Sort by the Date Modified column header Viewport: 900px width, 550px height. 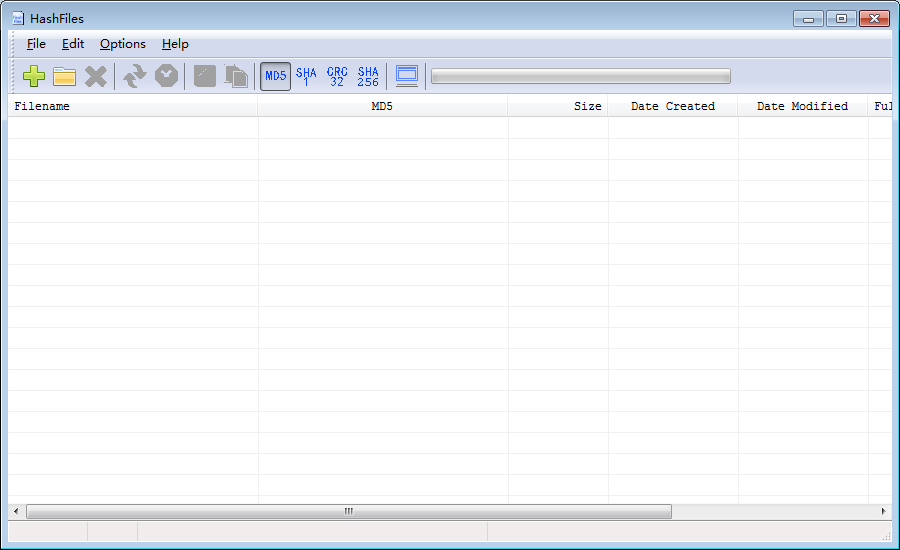[802, 106]
